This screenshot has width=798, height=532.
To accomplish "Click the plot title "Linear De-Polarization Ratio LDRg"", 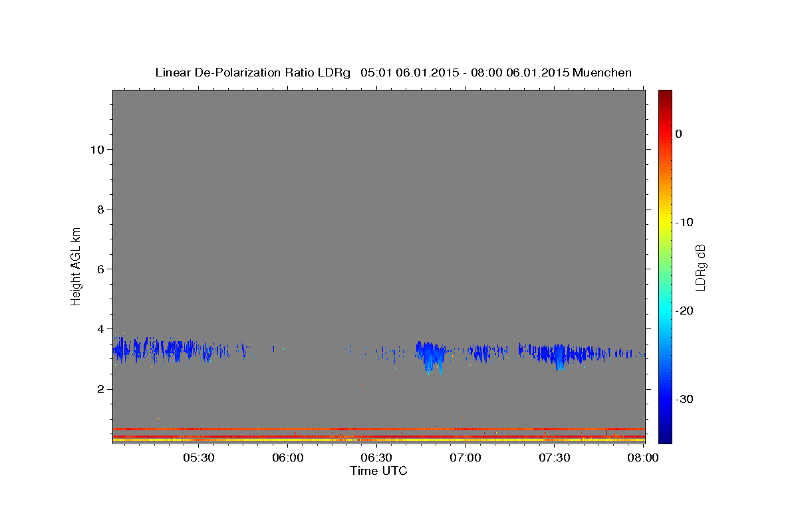I will coord(253,72).
